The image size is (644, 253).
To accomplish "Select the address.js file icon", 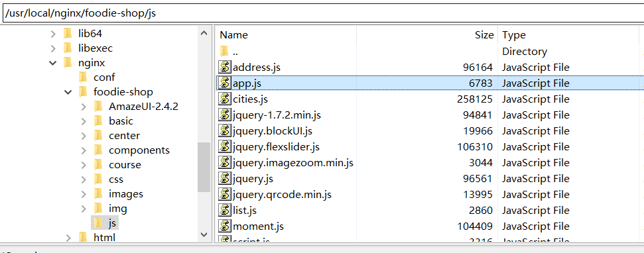I will 224,68.
